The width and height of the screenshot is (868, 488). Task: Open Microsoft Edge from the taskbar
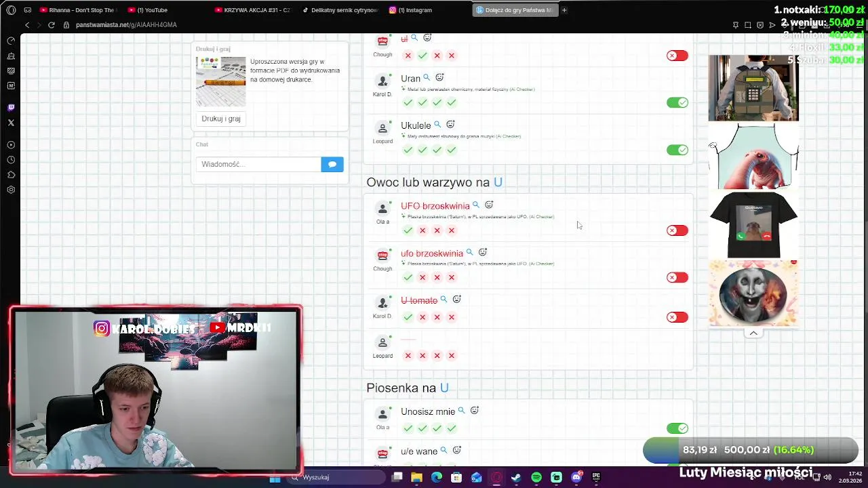tap(436, 478)
